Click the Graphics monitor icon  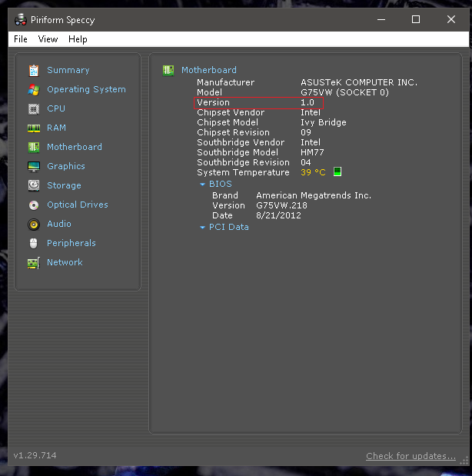[x=34, y=167]
